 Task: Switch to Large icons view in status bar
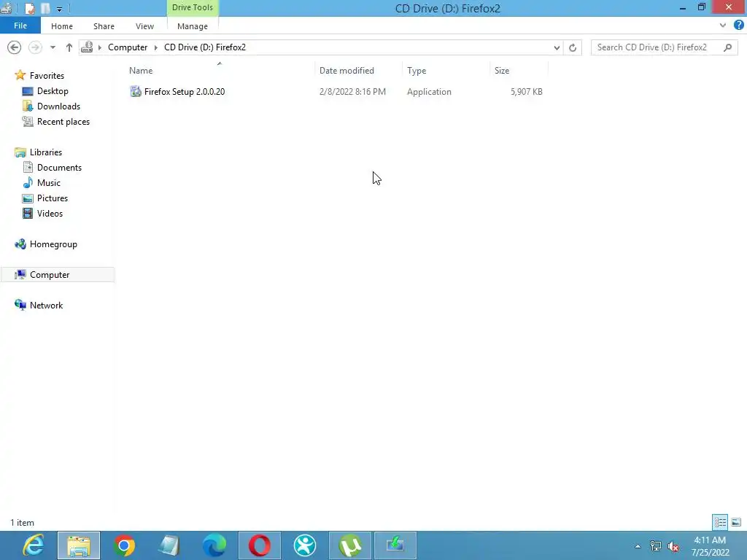[x=736, y=522]
